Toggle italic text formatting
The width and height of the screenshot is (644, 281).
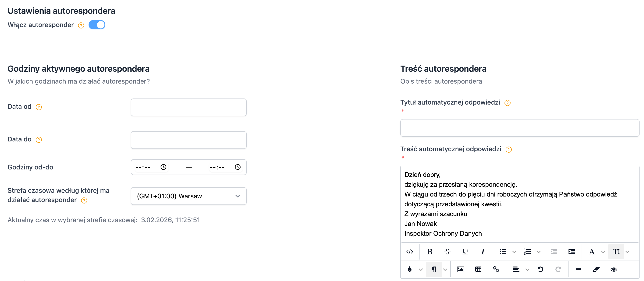483,252
